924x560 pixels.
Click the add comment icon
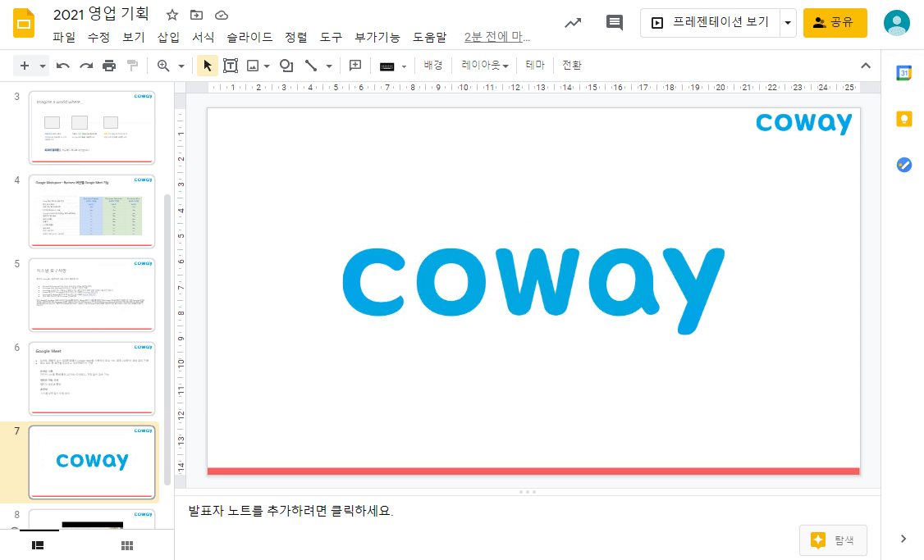point(355,66)
